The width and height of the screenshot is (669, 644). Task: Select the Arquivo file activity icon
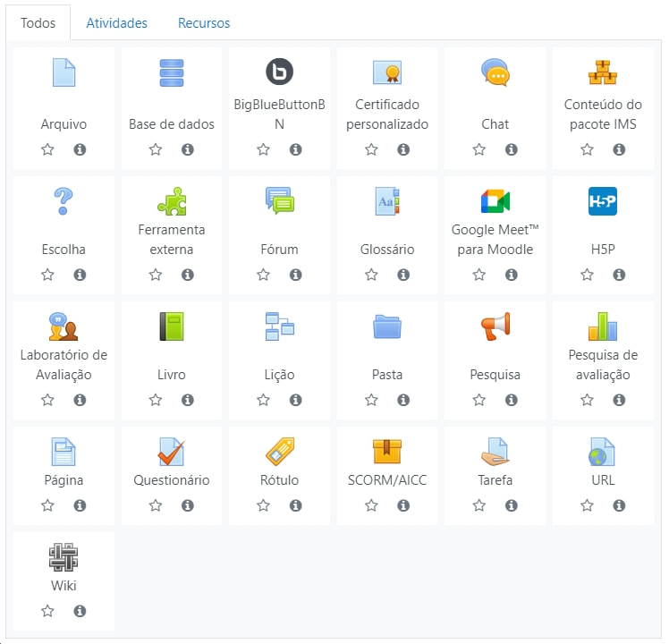64,72
